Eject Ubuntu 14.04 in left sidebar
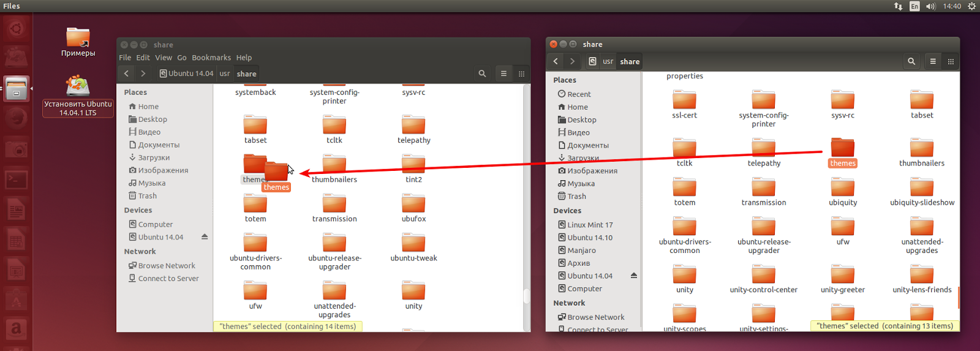 [205, 237]
